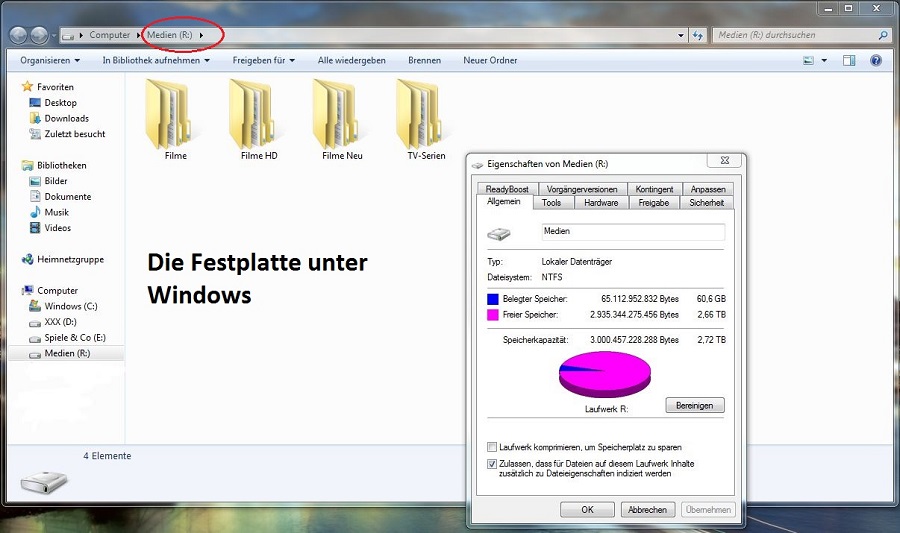Select XXX (D:) drive in sidebar
The height and width of the screenshot is (533, 900).
[60, 322]
